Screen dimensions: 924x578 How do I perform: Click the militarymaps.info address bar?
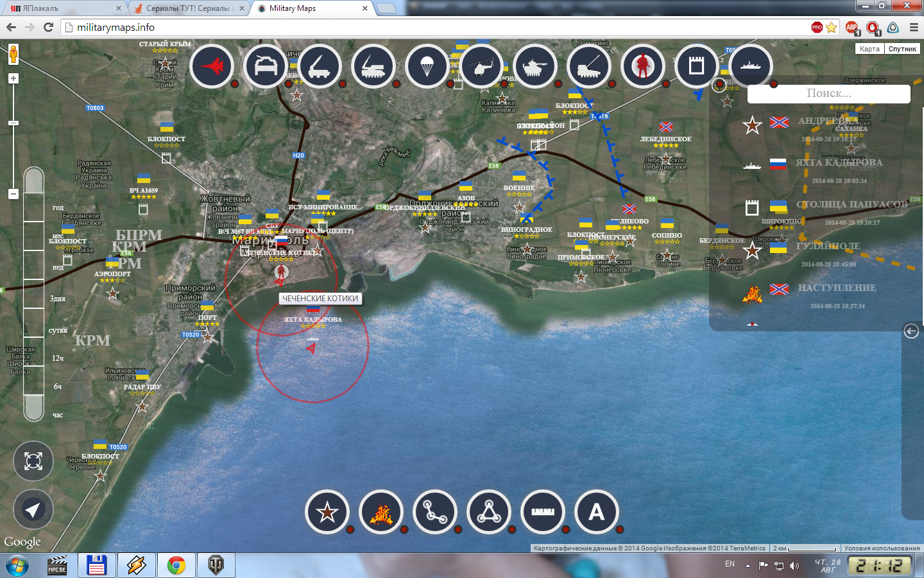pyautogui.click(x=436, y=27)
